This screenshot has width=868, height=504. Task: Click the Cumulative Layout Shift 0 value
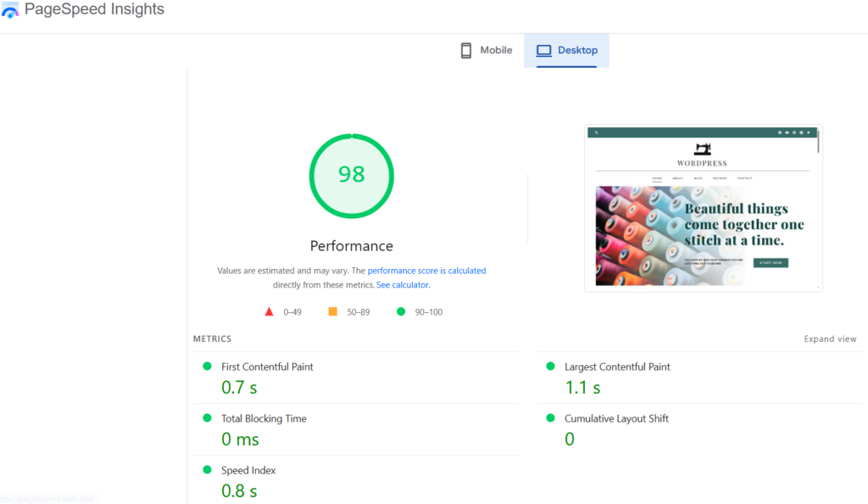point(570,440)
